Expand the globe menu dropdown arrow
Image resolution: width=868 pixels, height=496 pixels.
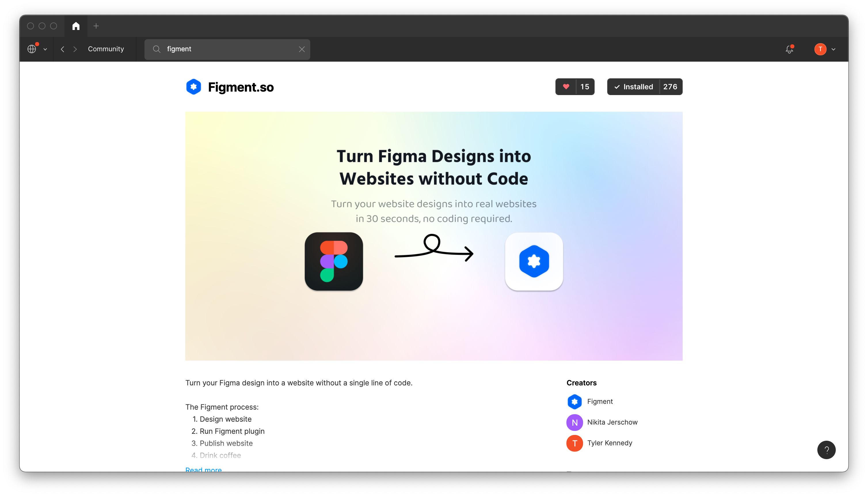coord(45,49)
